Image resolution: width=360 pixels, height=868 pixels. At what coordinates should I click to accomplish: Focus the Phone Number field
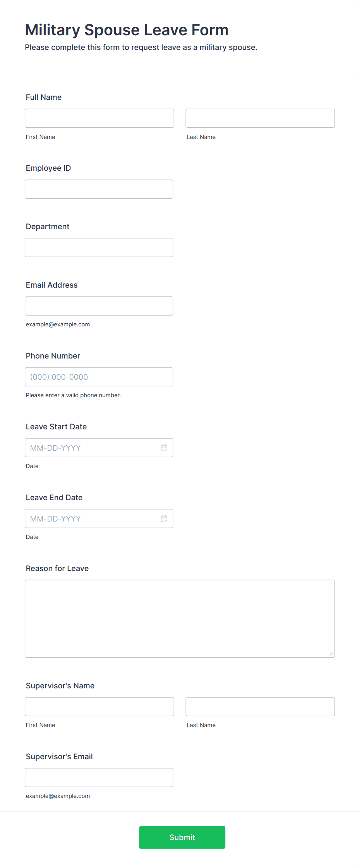coord(99,377)
